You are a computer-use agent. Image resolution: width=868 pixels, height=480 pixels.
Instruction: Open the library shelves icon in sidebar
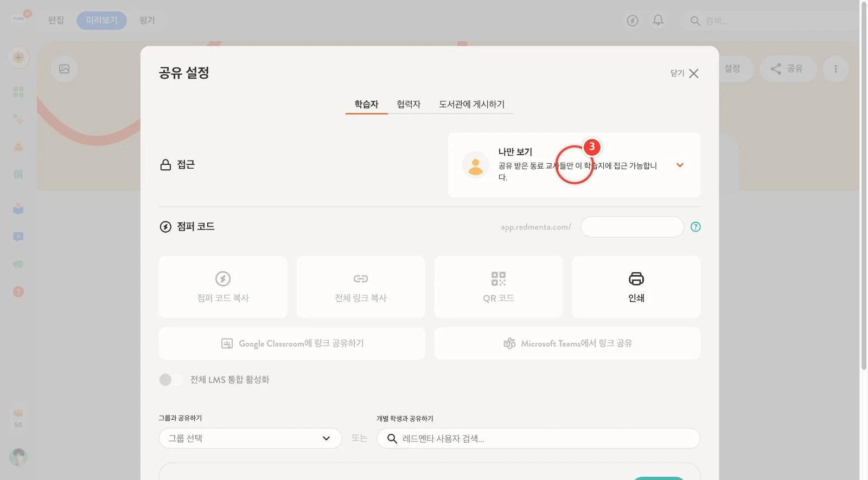[x=18, y=174]
